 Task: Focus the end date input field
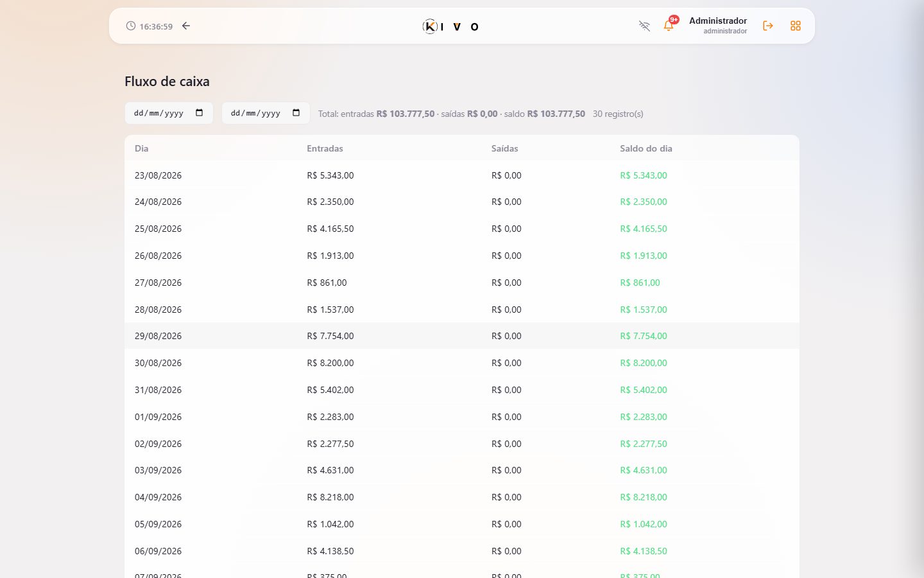[x=266, y=113]
